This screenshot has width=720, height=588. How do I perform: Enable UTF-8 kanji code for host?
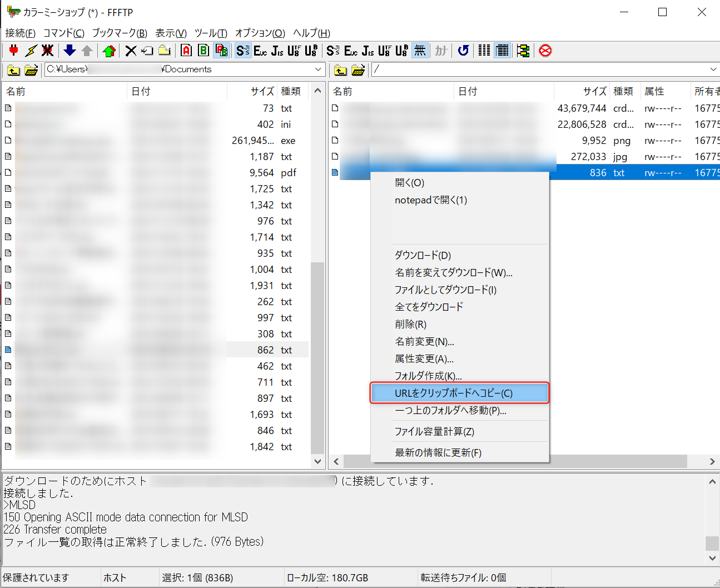294,51
